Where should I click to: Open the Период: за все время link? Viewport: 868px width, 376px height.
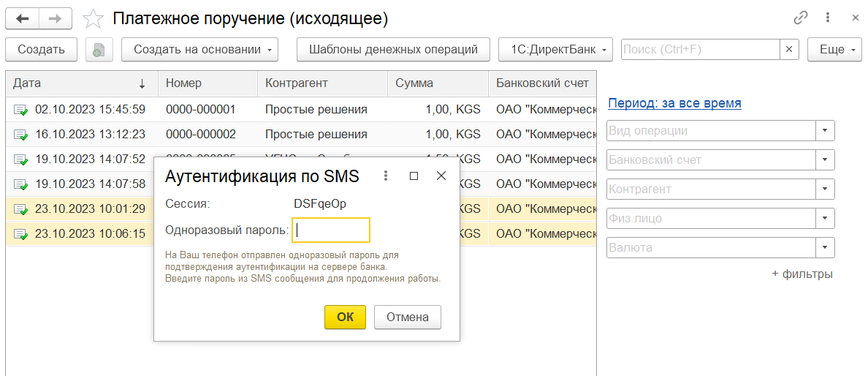tap(674, 103)
